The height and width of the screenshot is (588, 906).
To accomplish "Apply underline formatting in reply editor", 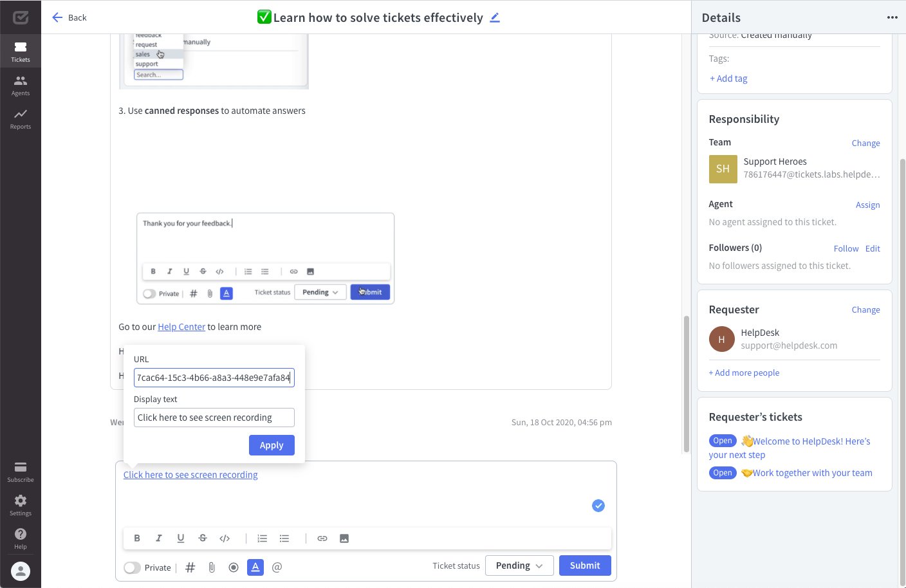I will click(x=181, y=538).
